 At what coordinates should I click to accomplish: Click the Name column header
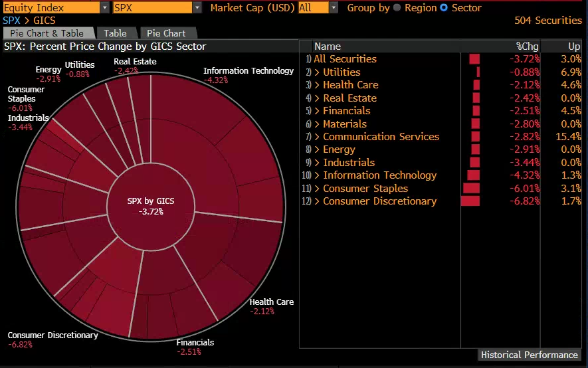pyautogui.click(x=327, y=46)
